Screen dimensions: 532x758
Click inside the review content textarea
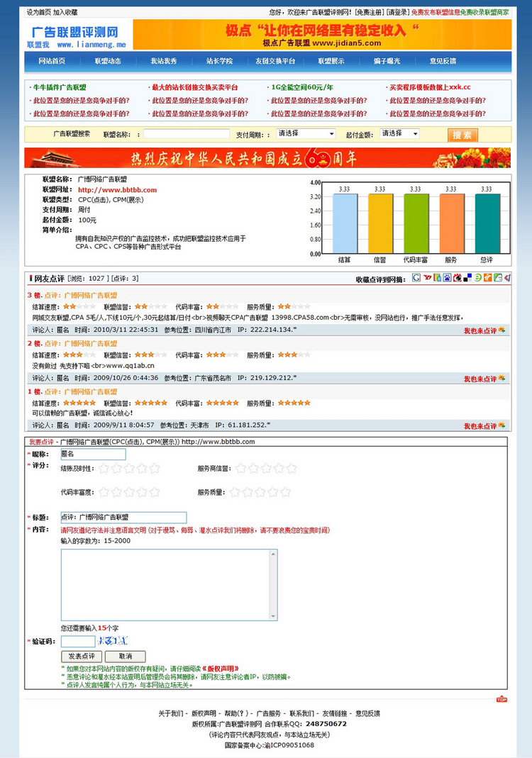click(x=165, y=585)
